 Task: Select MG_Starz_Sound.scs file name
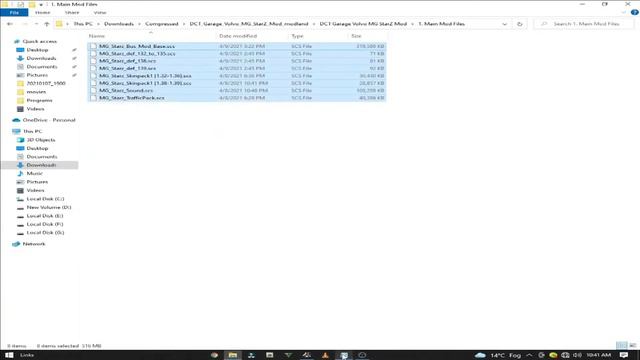click(x=126, y=91)
